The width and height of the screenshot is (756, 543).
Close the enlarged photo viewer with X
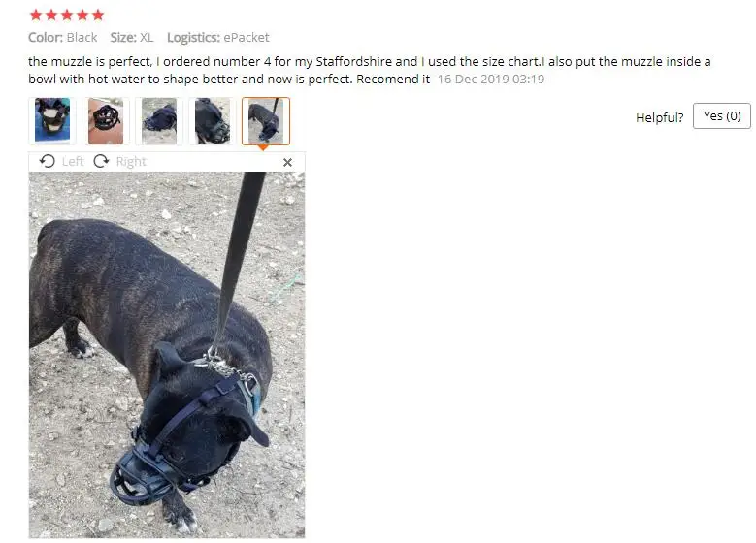click(x=287, y=163)
